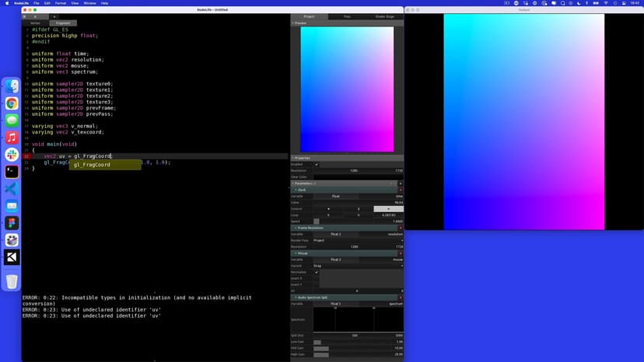Switch to the Shader Stage tab
644x362 pixels.
[385, 16]
